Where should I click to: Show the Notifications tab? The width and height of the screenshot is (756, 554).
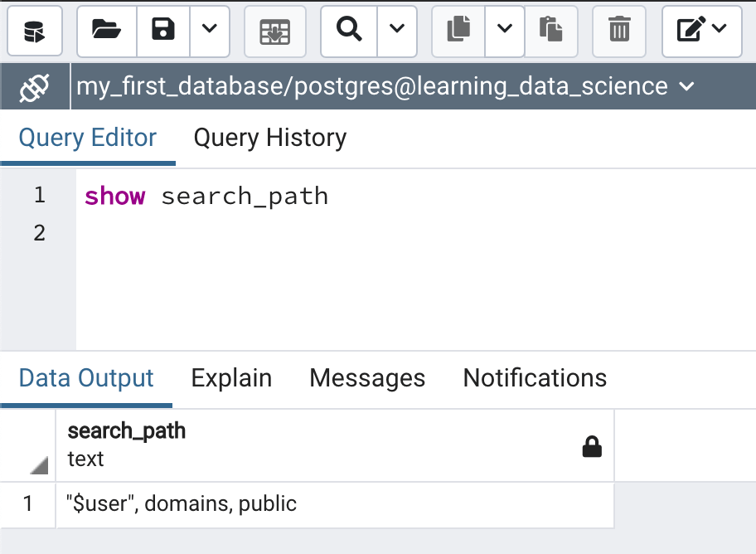point(535,378)
